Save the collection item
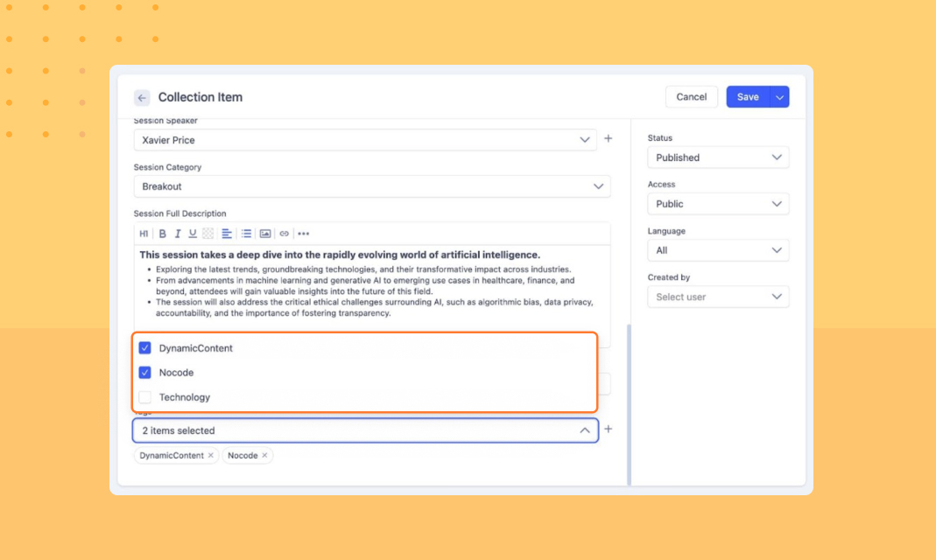Viewport: 936px width, 560px height. click(747, 97)
